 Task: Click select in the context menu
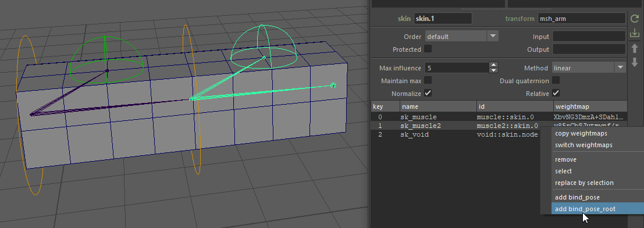click(563, 172)
